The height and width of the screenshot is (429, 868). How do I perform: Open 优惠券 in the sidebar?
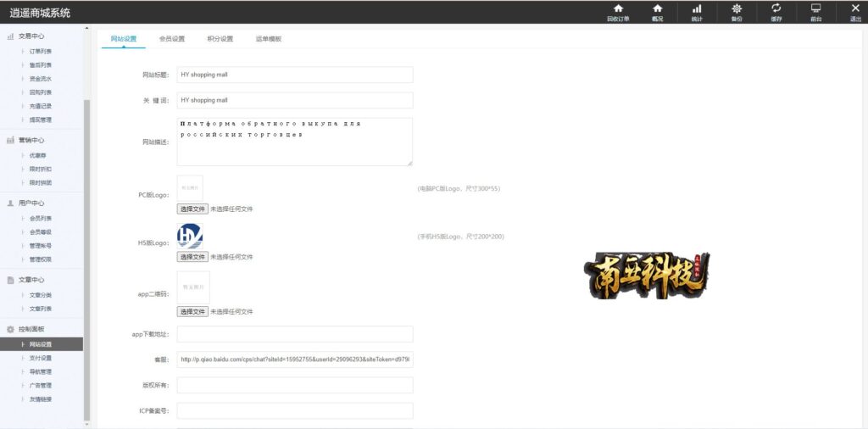pos(38,155)
